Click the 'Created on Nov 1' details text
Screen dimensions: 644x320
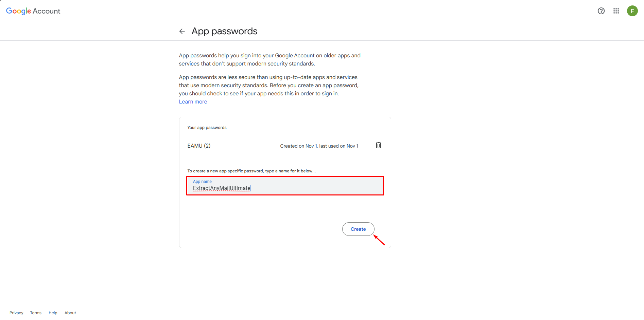coord(319,146)
